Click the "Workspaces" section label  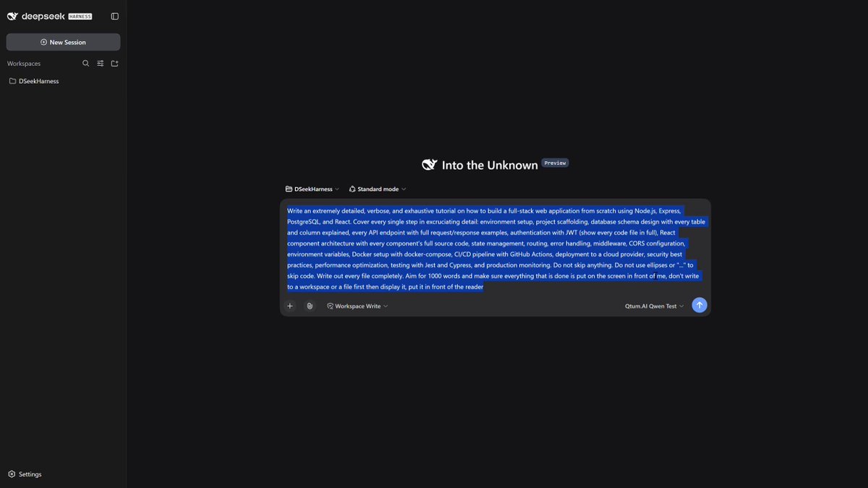24,64
